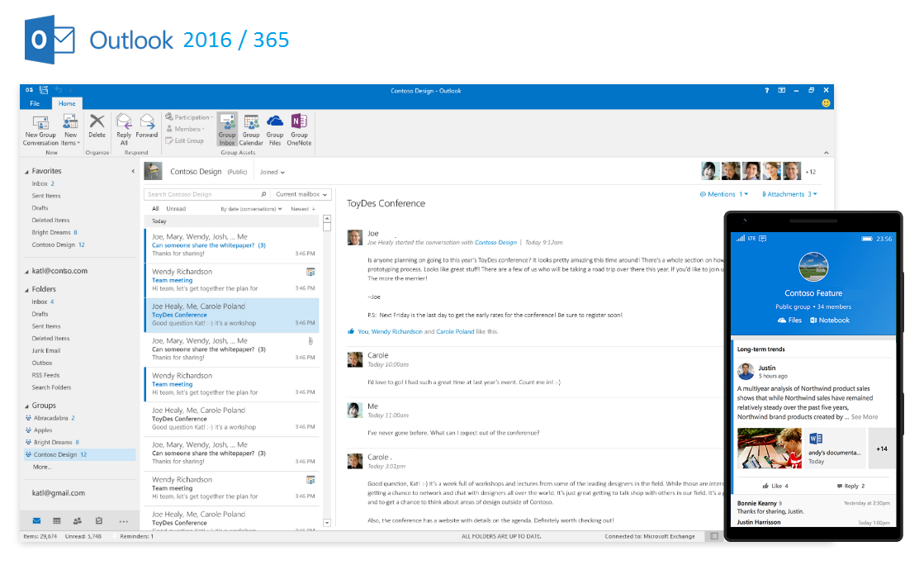Click Carole Poland name in likes line
Image resolution: width=924 pixels, height=565 pixels.
click(x=455, y=331)
